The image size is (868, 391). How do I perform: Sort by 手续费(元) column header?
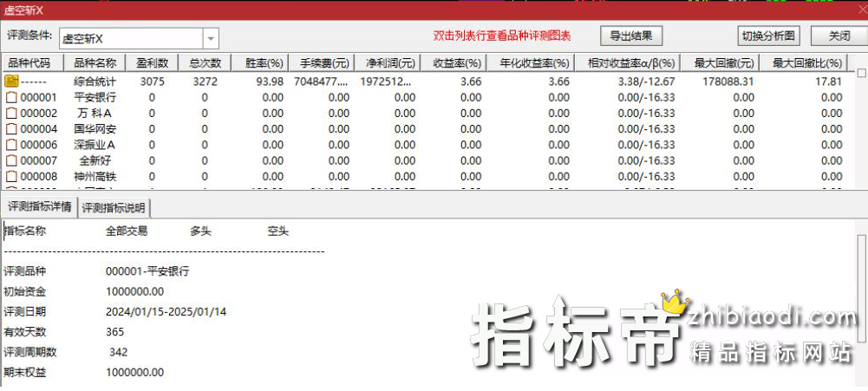(x=321, y=63)
